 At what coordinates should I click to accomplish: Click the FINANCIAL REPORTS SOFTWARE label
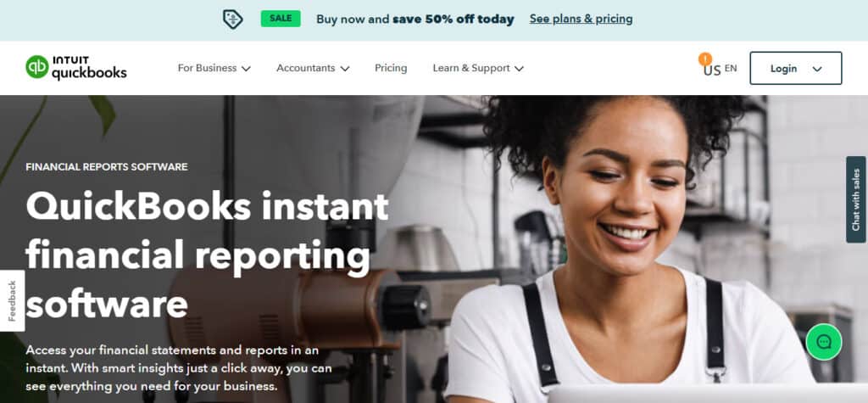106,167
